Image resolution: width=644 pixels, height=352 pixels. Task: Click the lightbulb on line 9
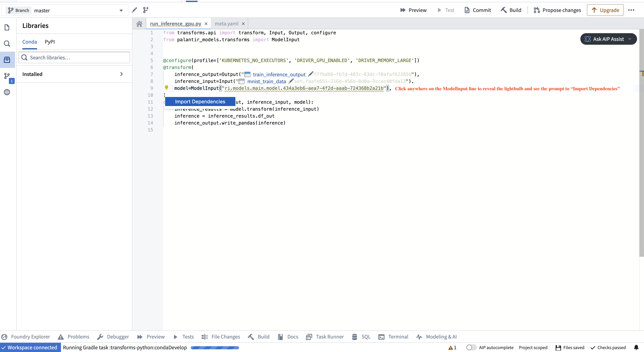coord(166,88)
